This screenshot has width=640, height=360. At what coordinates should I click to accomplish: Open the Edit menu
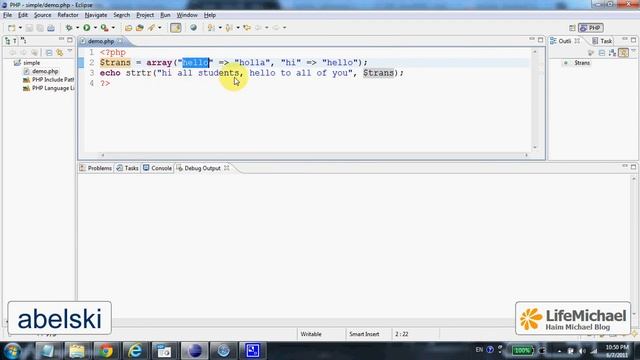(x=23, y=15)
